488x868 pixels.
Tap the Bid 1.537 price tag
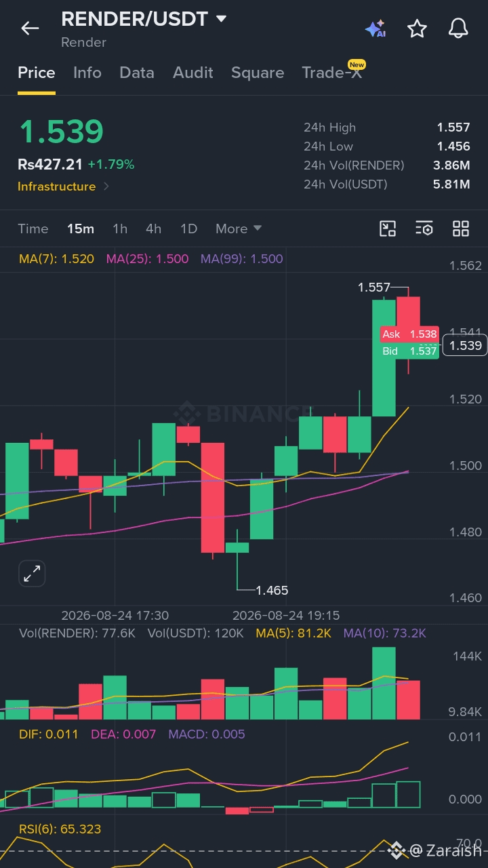(409, 351)
